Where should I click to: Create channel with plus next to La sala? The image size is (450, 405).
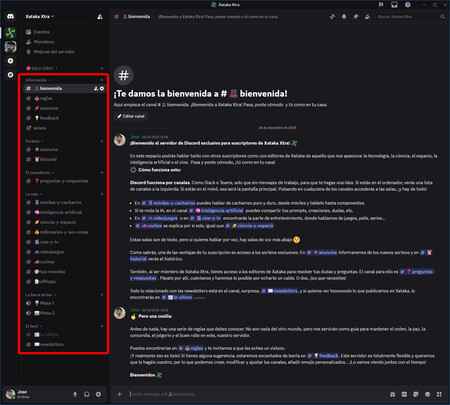click(102, 194)
